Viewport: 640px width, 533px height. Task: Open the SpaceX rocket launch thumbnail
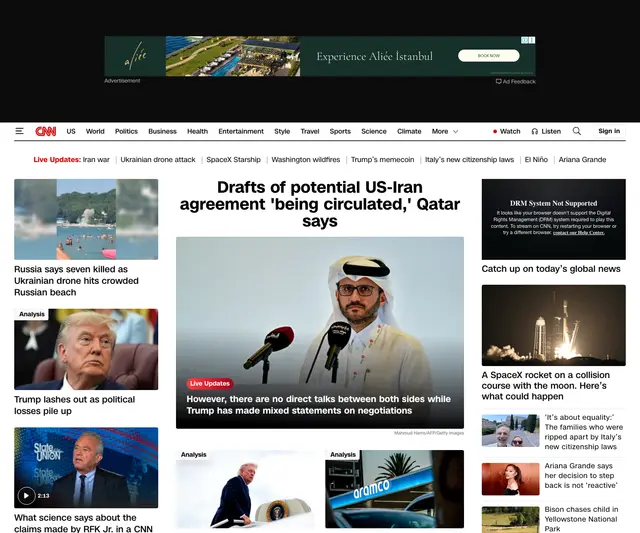[x=553, y=325]
